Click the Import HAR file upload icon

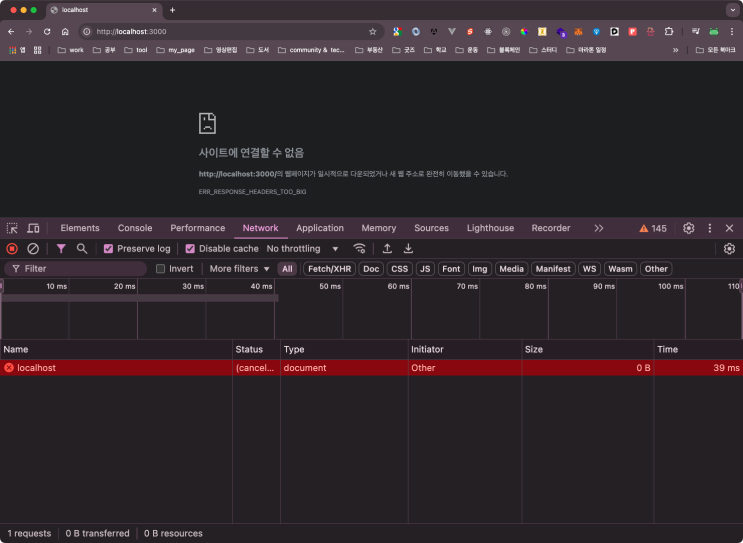[387, 248]
